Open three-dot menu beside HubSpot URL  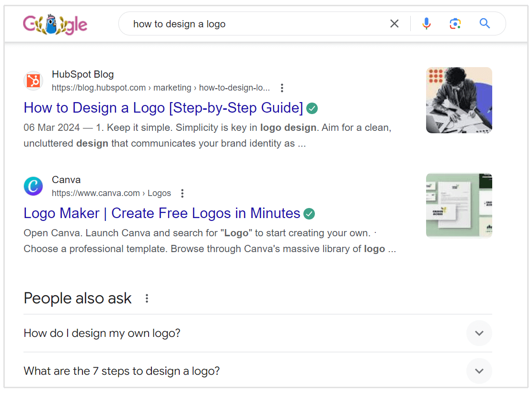point(282,88)
